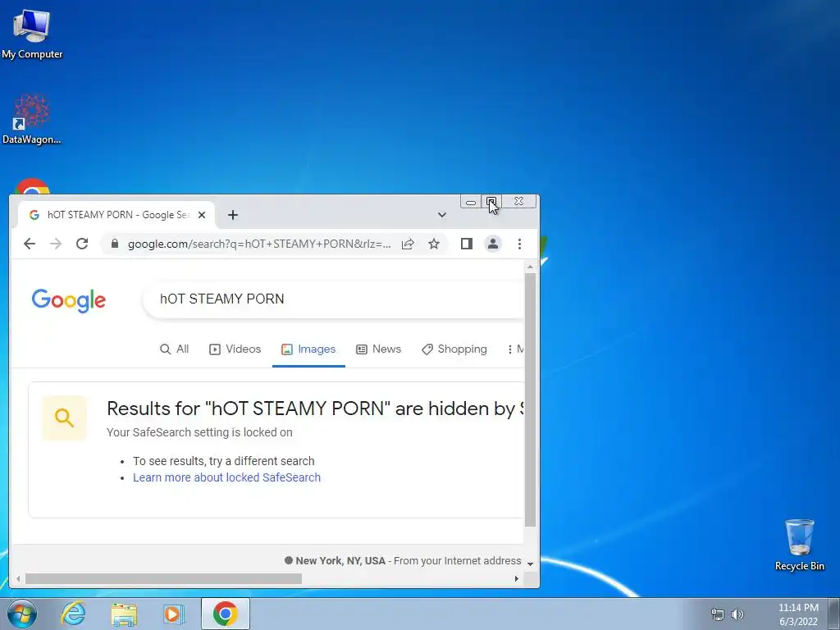Select the My Computer desktop icon
840x630 pixels.
[32, 34]
